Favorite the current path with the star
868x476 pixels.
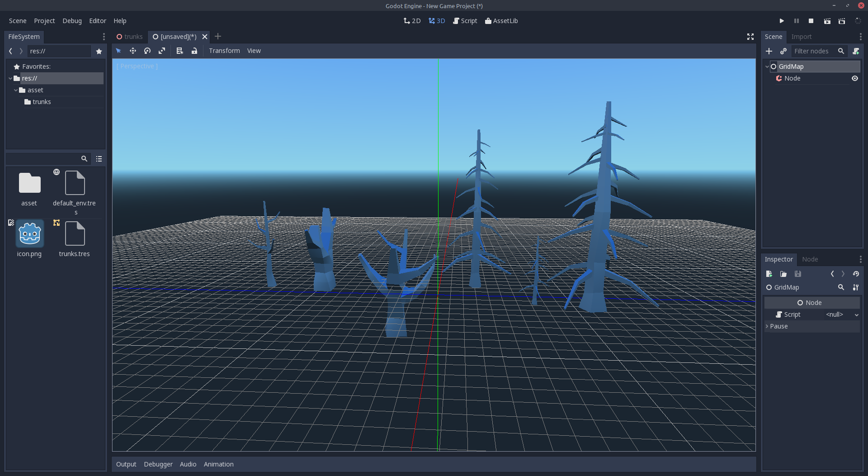coord(99,51)
